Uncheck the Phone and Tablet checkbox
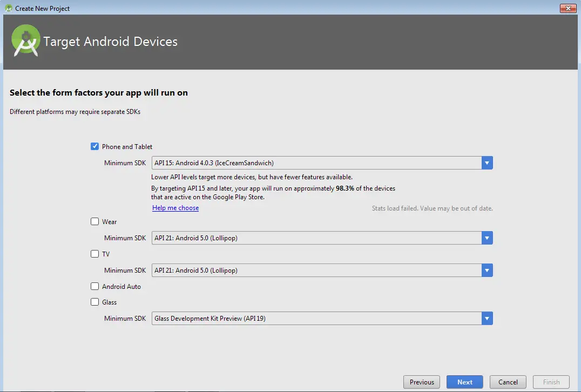Image resolution: width=581 pixels, height=392 pixels. 94,146
